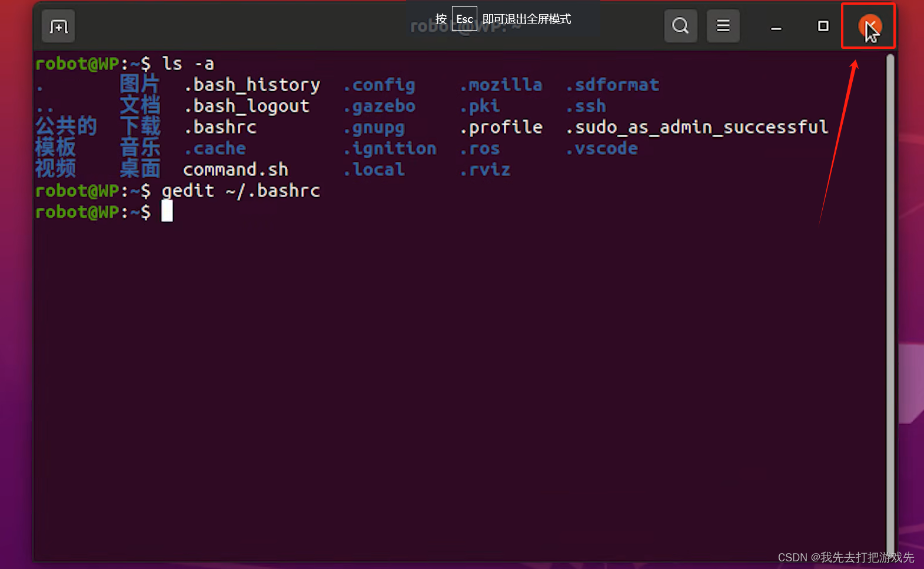
Task: Click the 音乐 folder name
Action: coord(140,148)
